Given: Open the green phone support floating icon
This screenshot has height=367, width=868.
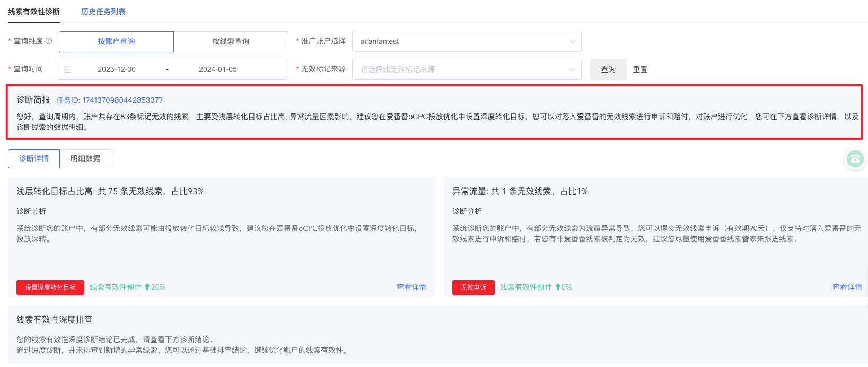Looking at the screenshot, I should tap(855, 159).
